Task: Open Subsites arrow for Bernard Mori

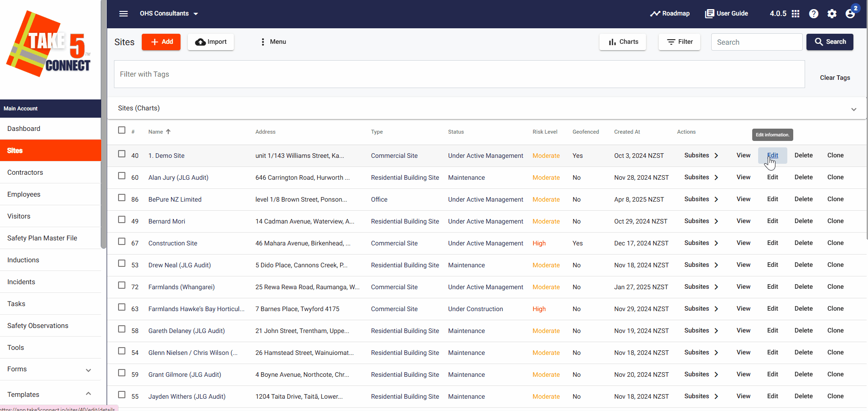Action: click(716, 221)
